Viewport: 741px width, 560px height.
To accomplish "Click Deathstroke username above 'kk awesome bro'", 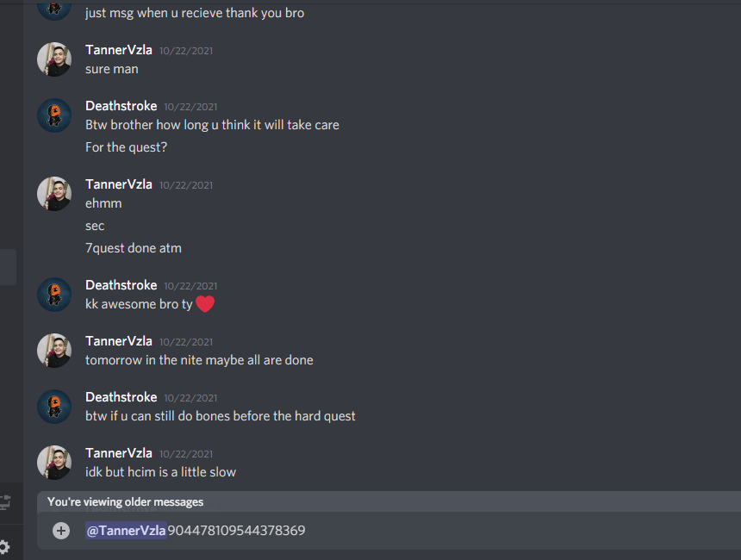I will pos(121,285).
